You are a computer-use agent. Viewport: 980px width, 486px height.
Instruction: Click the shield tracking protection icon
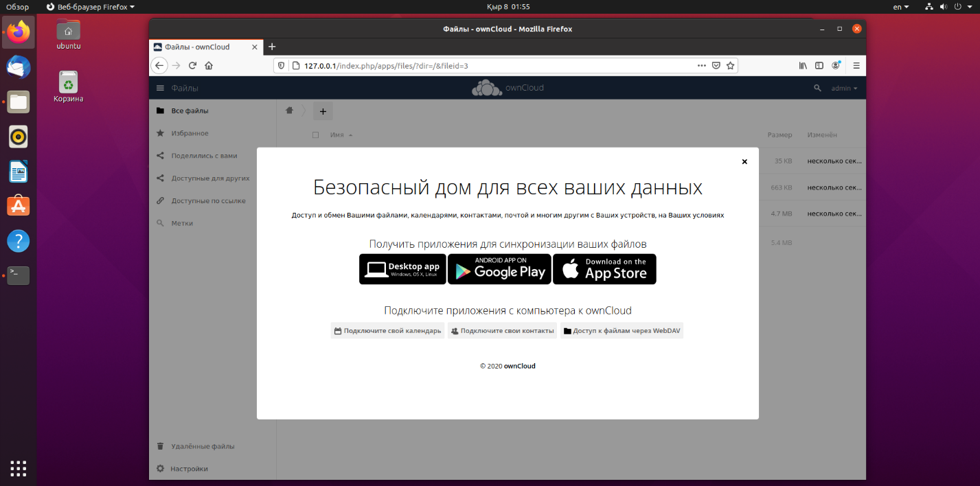click(282, 66)
